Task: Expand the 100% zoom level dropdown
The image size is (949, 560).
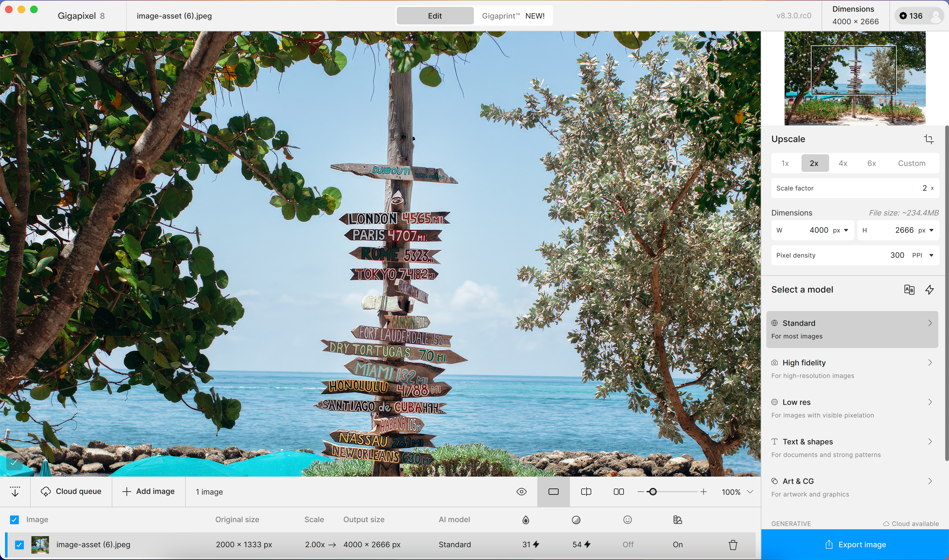Action: (x=750, y=492)
